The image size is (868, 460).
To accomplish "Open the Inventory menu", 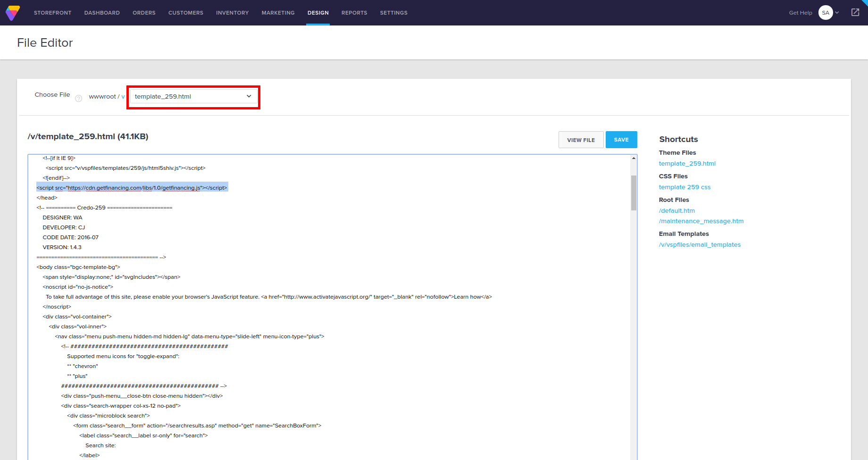I will tap(233, 13).
